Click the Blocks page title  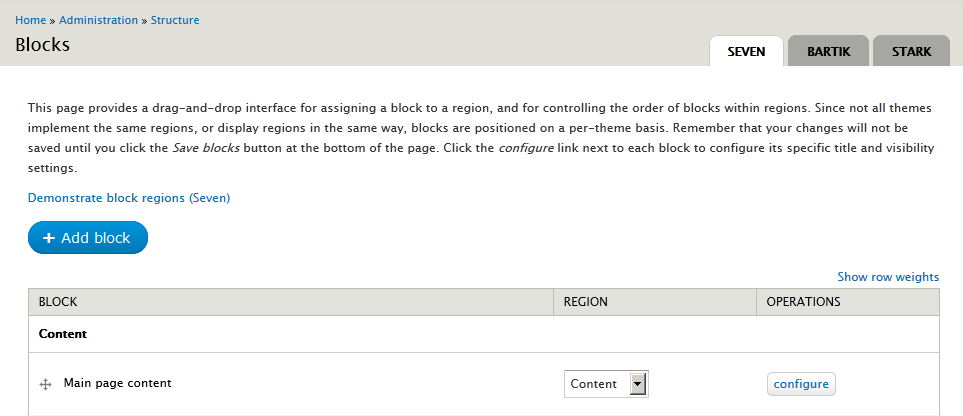[42, 45]
